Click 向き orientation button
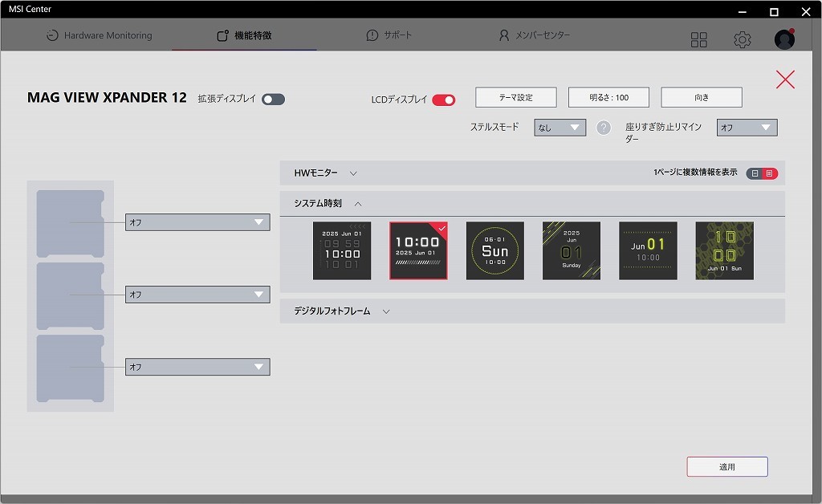 pos(702,97)
